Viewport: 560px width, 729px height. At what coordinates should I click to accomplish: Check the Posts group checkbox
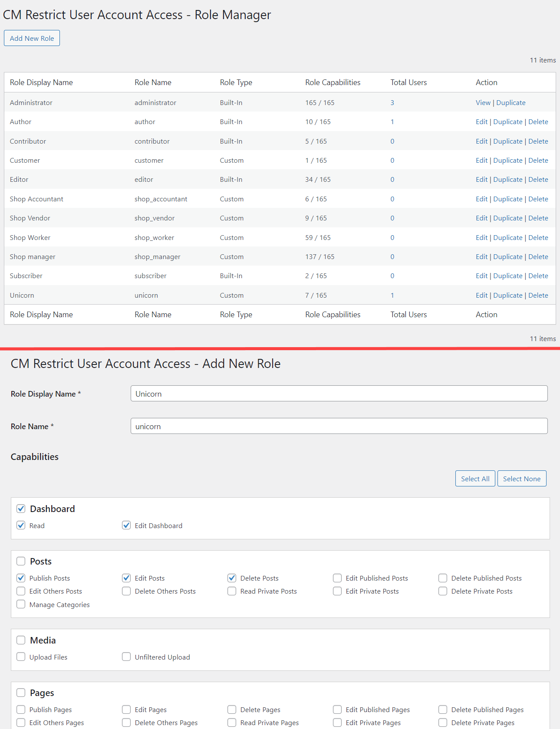[x=21, y=561]
